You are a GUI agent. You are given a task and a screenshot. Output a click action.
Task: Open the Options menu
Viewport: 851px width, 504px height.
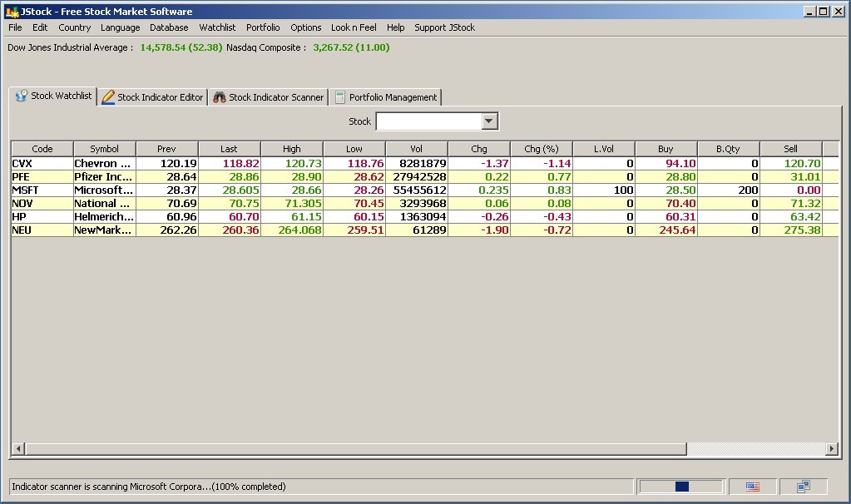305,27
